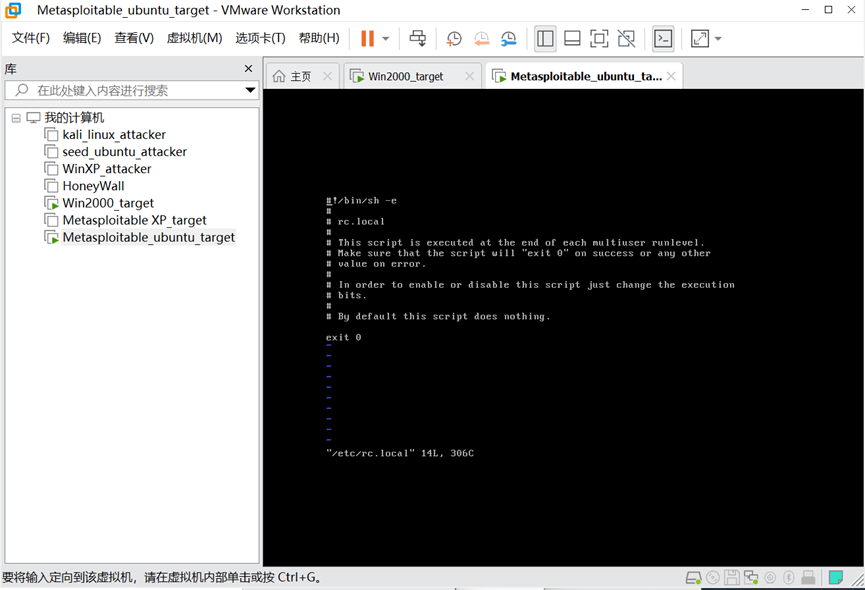Select Metasploitable_ubuntu_target in the library tree
The height and width of the screenshot is (590, 865).
[149, 237]
